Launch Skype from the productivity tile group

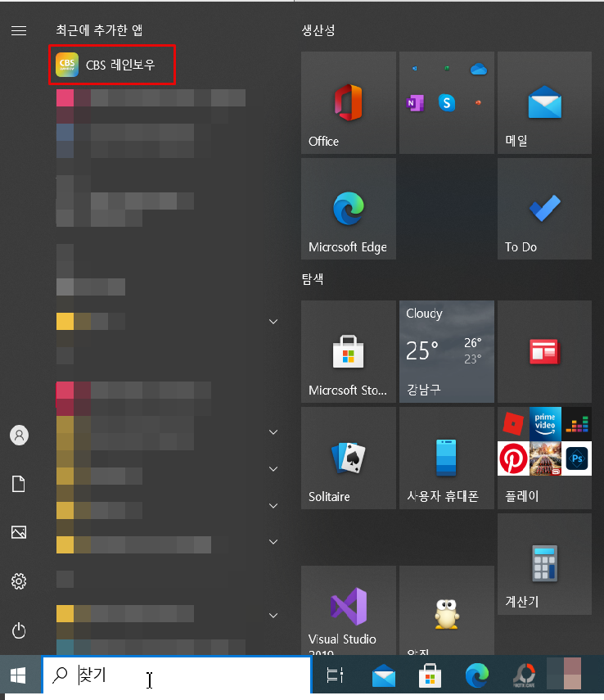tap(446, 102)
